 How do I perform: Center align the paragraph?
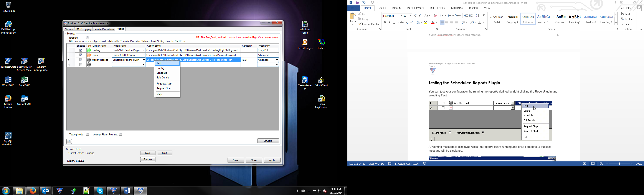(447, 23)
